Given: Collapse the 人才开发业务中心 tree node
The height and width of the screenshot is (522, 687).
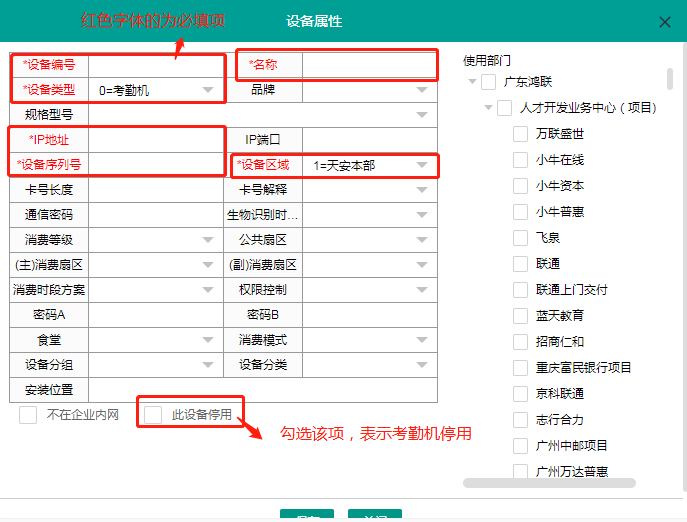Looking at the screenshot, I should pos(488,108).
